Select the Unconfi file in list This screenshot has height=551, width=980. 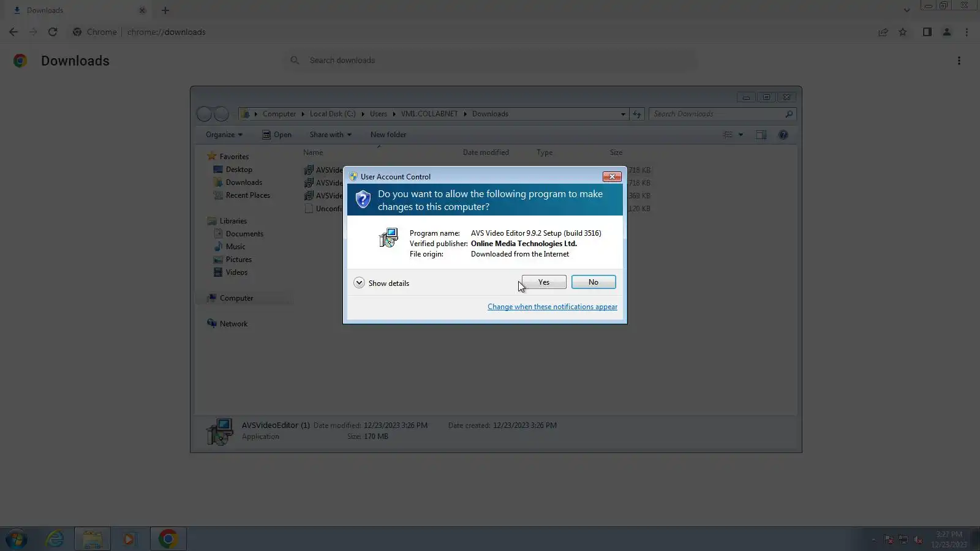323,209
